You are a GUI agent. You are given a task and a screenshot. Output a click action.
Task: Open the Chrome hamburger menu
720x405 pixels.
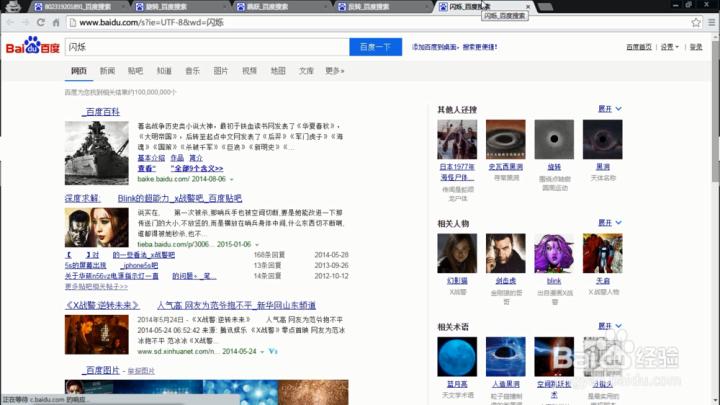tap(711, 22)
